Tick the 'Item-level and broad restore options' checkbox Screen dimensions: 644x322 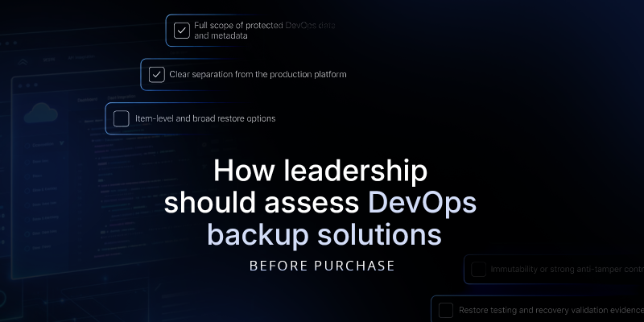[x=122, y=118]
